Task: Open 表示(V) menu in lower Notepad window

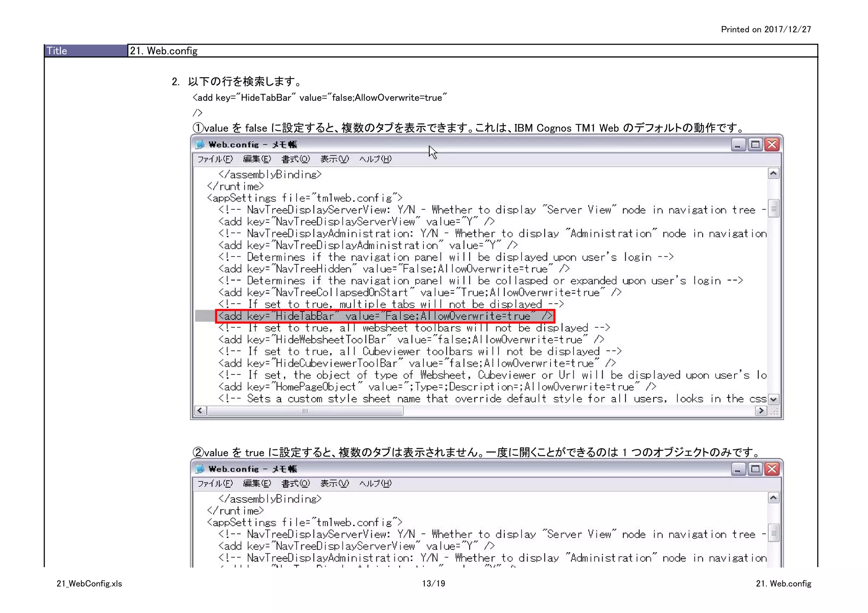Action: click(x=334, y=483)
